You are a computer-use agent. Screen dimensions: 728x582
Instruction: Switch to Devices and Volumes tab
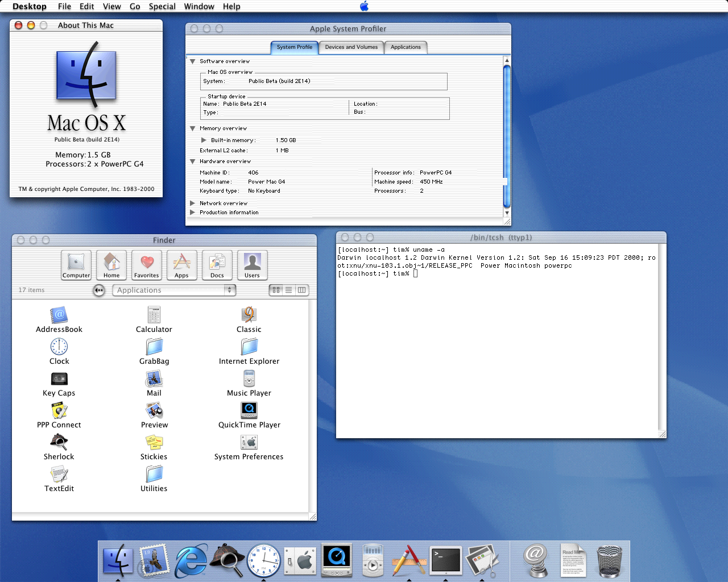pos(351,47)
